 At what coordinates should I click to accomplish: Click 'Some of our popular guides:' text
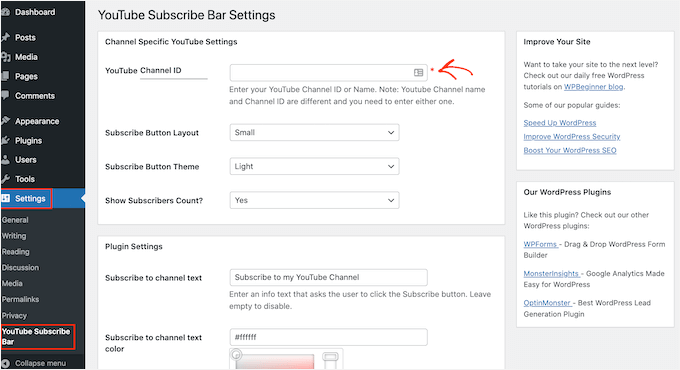coord(572,105)
